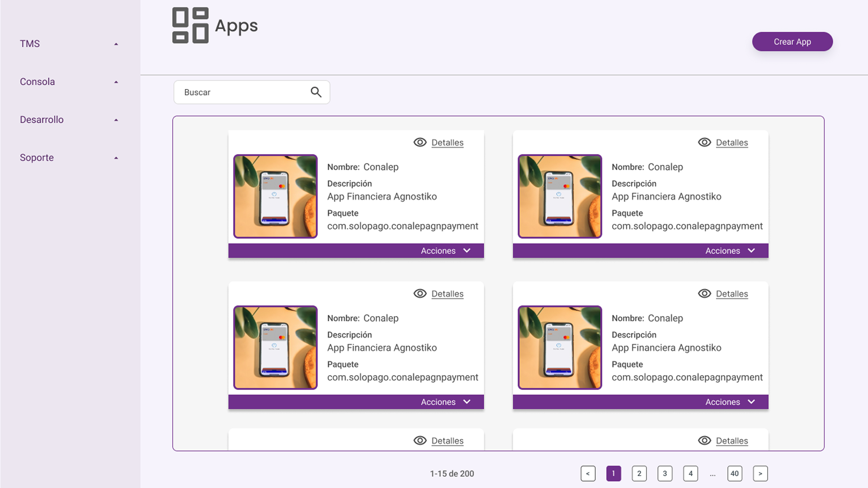
Task: Open Detalles link on top-right card
Action: click(x=732, y=142)
